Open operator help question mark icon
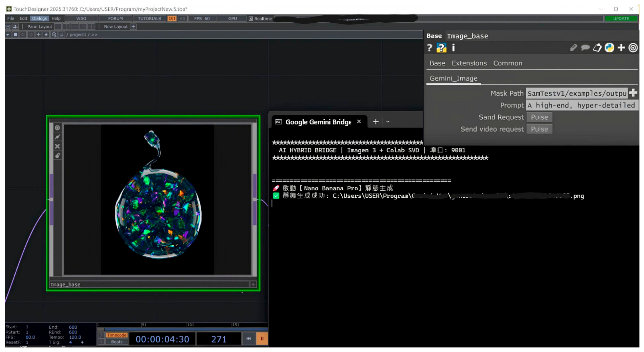 pos(429,48)
